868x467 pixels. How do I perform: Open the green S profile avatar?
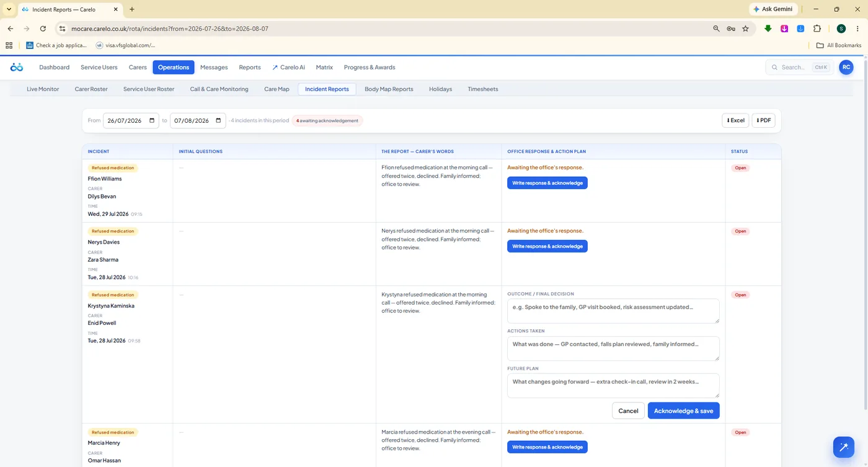click(x=841, y=29)
